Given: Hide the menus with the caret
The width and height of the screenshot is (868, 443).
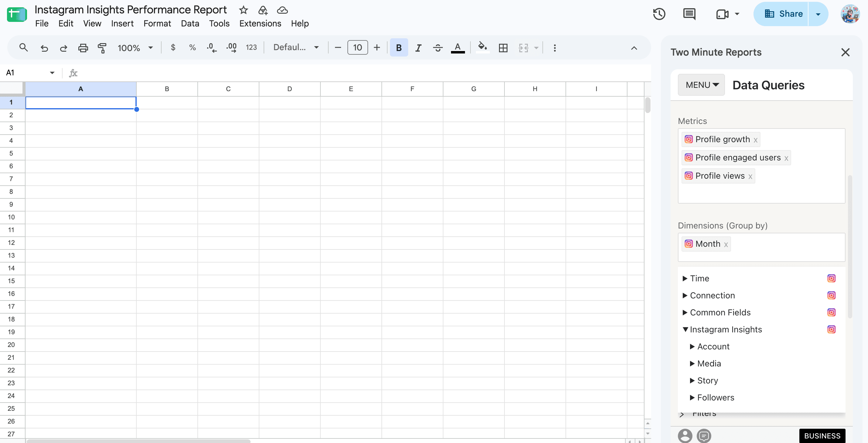Looking at the screenshot, I should tap(634, 48).
